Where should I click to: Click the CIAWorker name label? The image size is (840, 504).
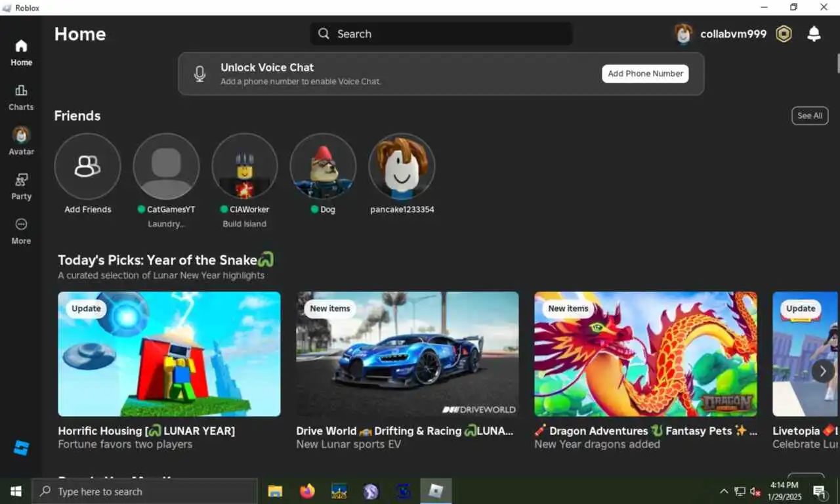coord(249,209)
